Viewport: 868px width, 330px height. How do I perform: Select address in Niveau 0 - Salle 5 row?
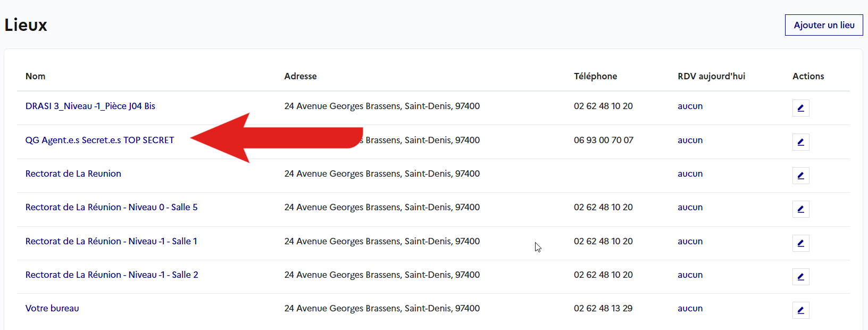382,207
